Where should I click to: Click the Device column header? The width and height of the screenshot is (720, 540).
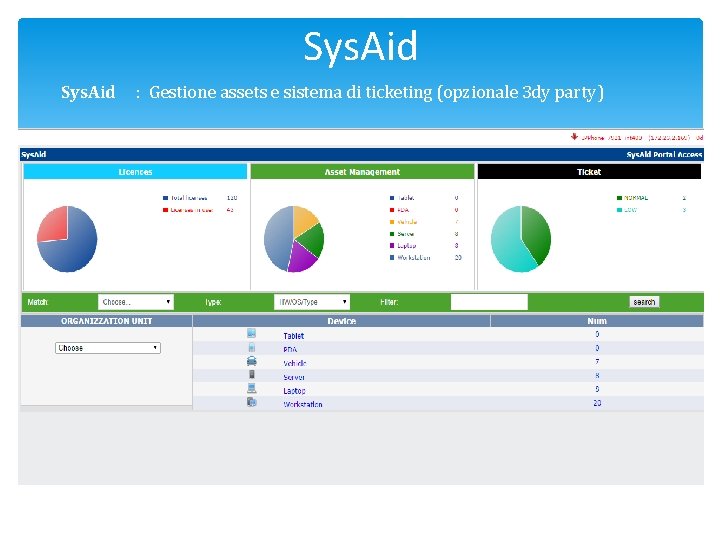[x=342, y=321]
